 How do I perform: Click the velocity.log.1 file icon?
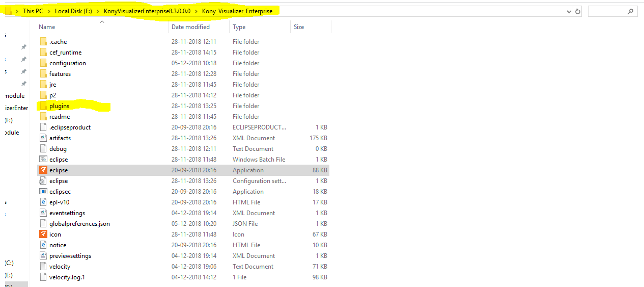pyautogui.click(x=43, y=277)
